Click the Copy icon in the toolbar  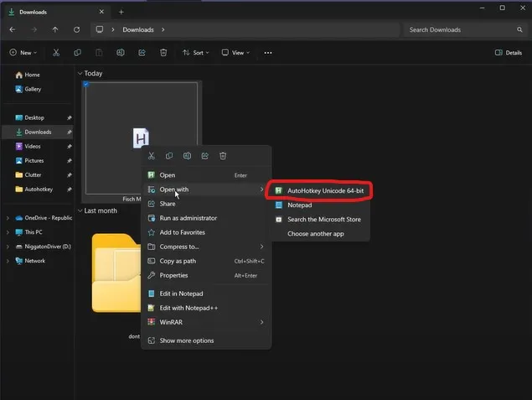pyautogui.click(x=77, y=53)
